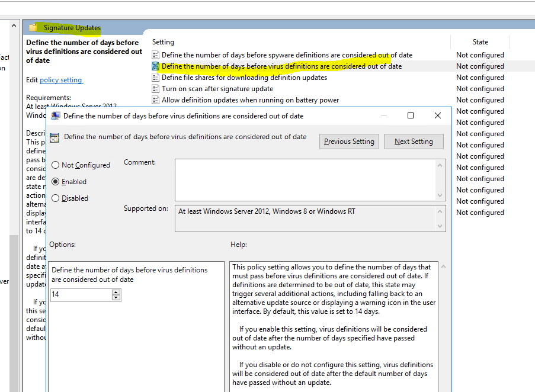Select the Not Configured radio button
This screenshot has width=535, height=392.
tap(56, 165)
